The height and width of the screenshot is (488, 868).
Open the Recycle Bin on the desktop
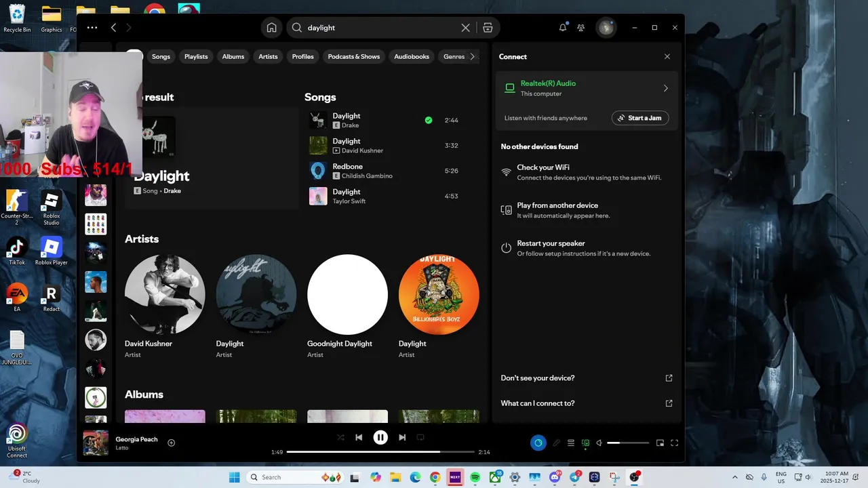(17, 18)
